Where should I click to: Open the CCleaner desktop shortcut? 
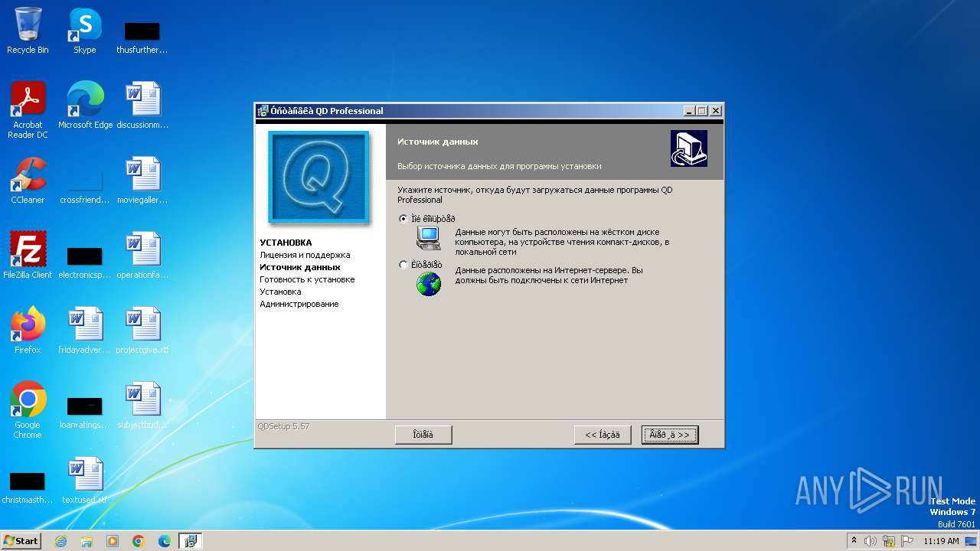tap(28, 181)
